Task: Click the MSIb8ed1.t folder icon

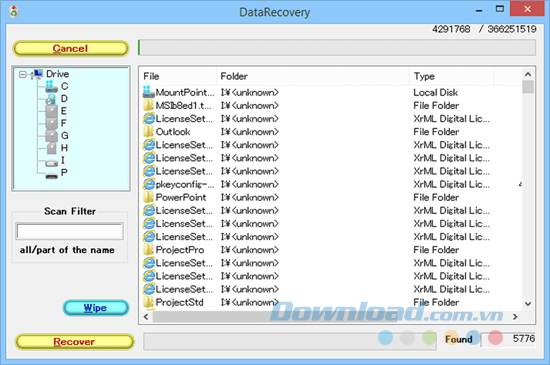Action: click(148, 105)
